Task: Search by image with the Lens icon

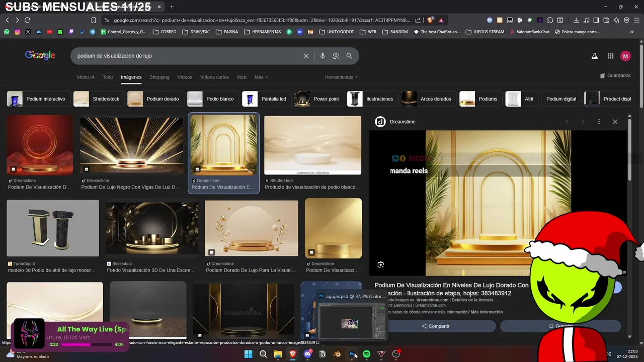Action: tap(336, 56)
